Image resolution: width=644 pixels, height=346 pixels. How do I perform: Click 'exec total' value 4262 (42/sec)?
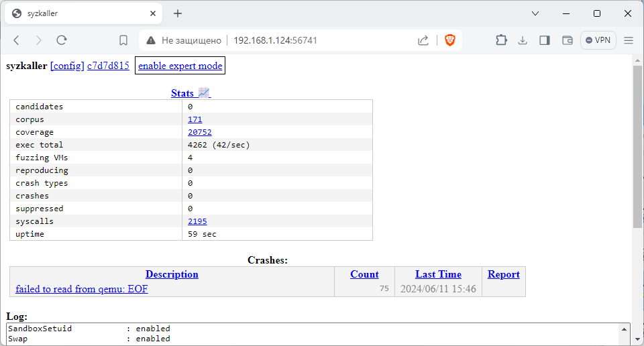219,145
